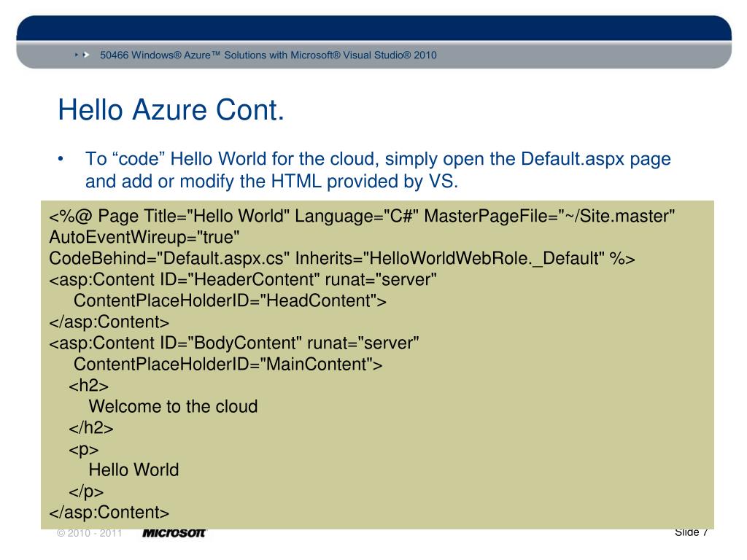Screen dimensions: 747x560
Task: Click the "Slide 7" page number label
Action: pyautogui.click(x=692, y=532)
